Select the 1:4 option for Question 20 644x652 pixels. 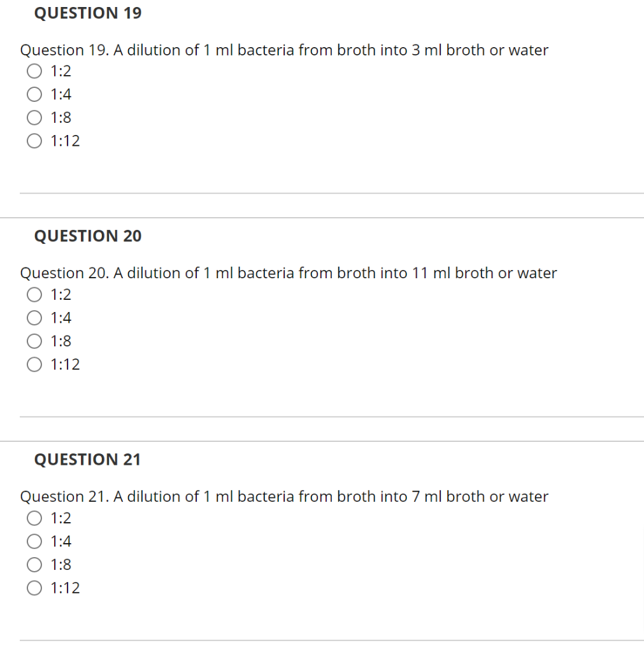point(34,318)
